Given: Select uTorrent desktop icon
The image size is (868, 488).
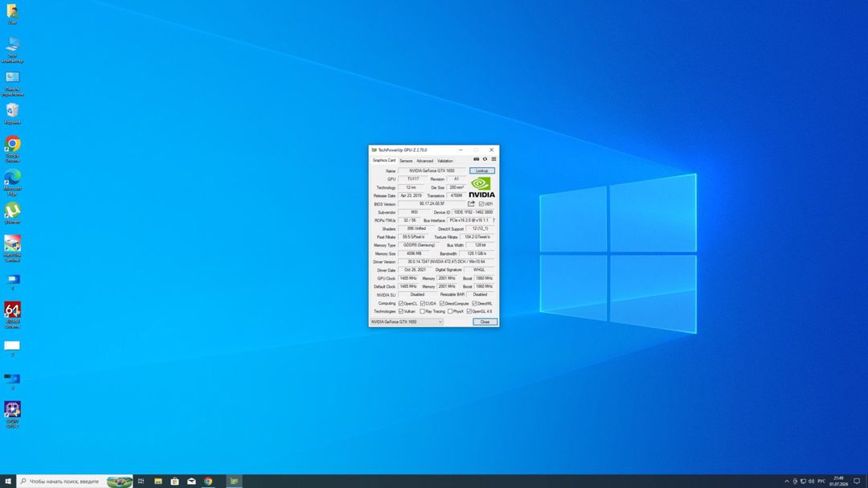Looking at the screenshot, I should pos(12,213).
